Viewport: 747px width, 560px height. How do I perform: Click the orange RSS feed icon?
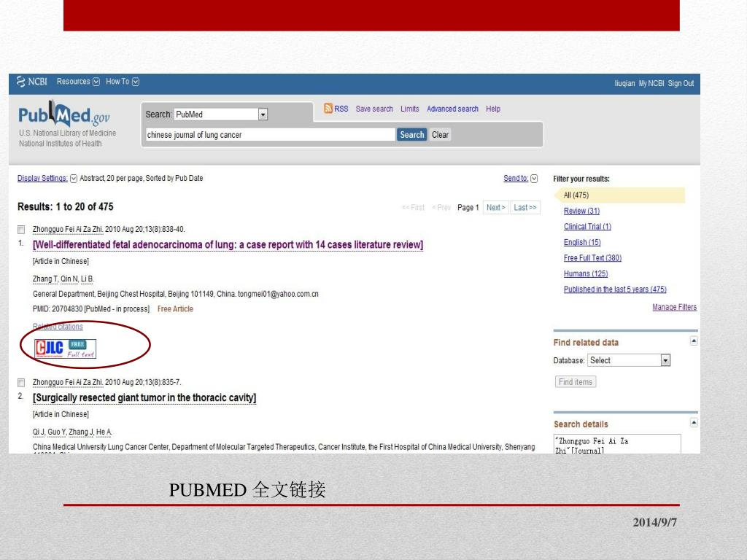(328, 109)
